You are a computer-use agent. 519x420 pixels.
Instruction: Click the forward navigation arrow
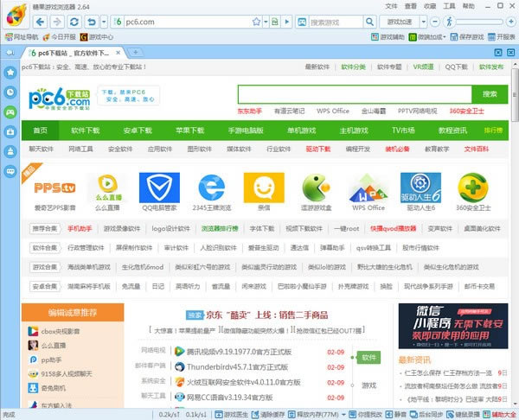tap(57, 22)
